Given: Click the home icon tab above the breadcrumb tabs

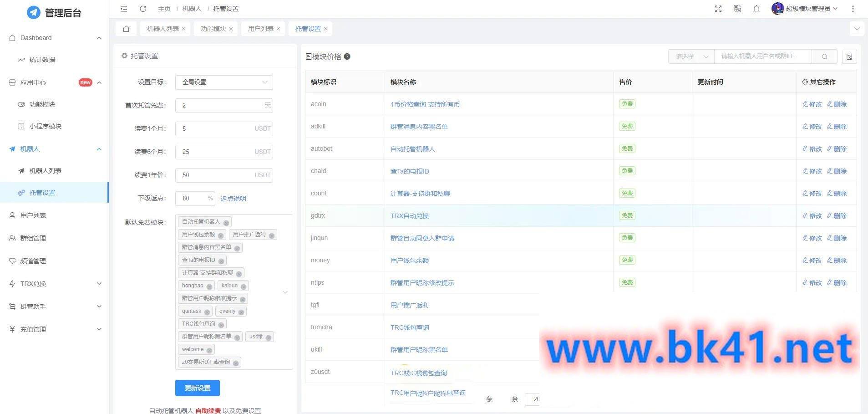Looking at the screenshot, I should point(126,28).
